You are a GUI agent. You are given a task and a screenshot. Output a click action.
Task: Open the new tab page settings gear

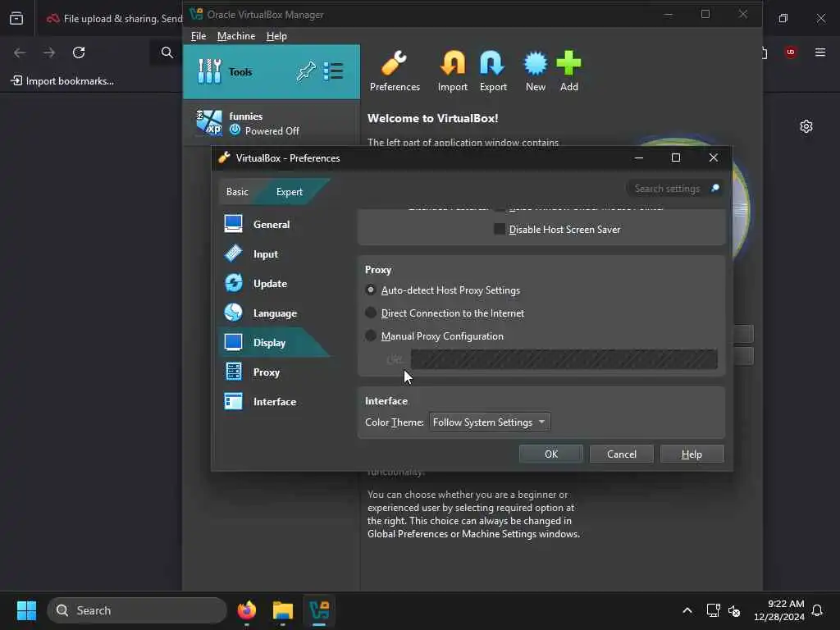806,126
